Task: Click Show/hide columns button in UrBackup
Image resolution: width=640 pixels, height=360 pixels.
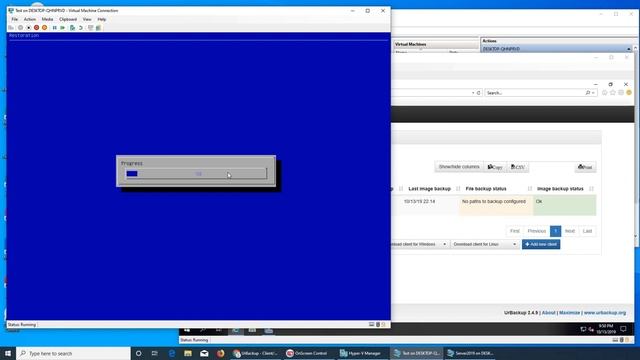Action: tap(459, 167)
